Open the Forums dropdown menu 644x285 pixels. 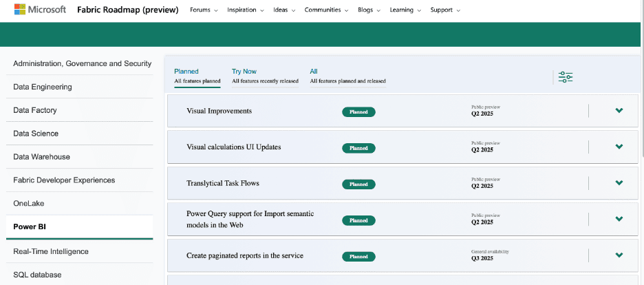(x=204, y=10)
